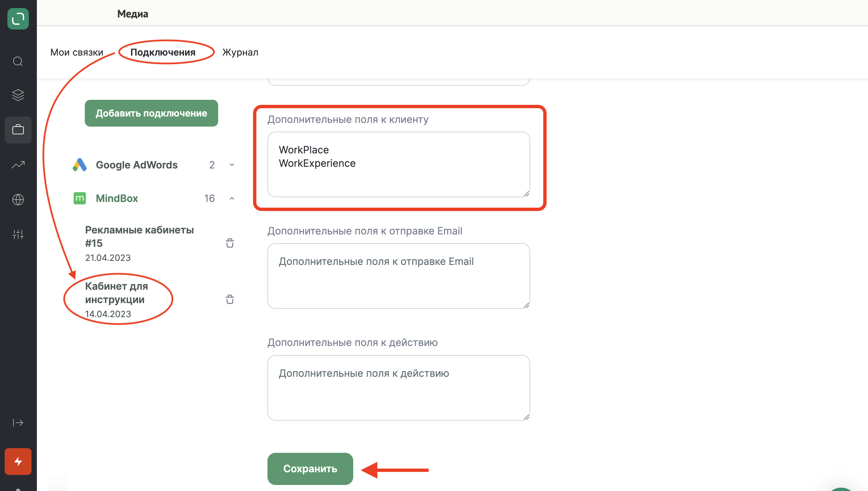
Task: Delete the Кабинет для инструкции connection
Action: click(230, 299)
